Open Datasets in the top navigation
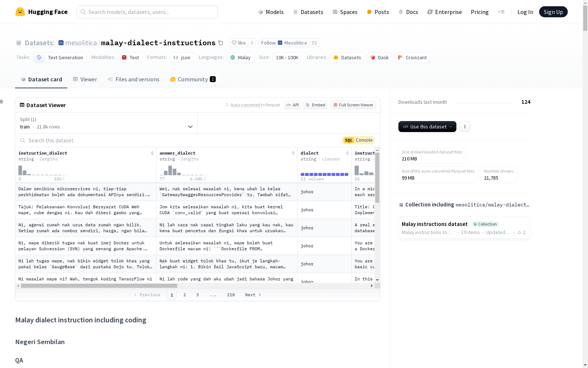This screenshot has height=368, width=588. [x=308, y=12]
